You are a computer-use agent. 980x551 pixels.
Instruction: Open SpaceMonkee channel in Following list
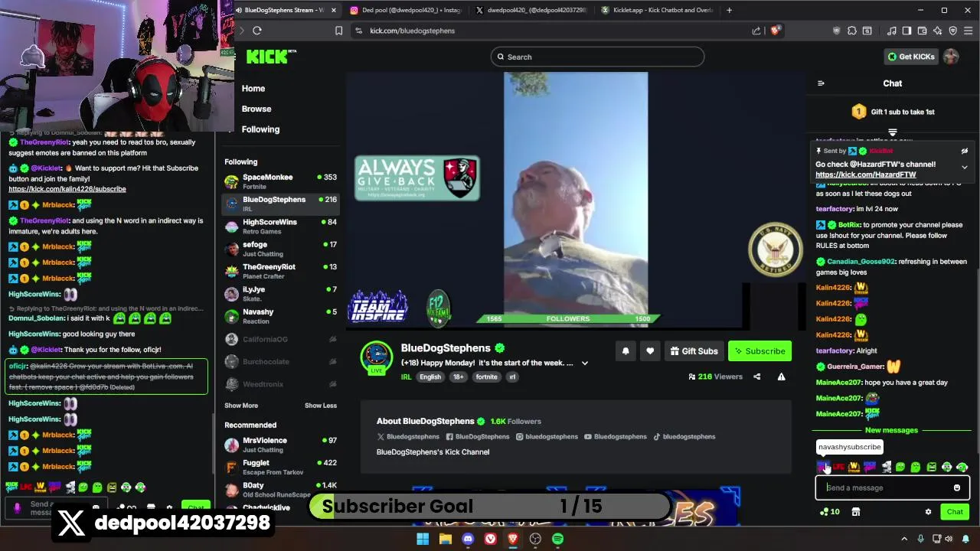click(x=280, y=181)
